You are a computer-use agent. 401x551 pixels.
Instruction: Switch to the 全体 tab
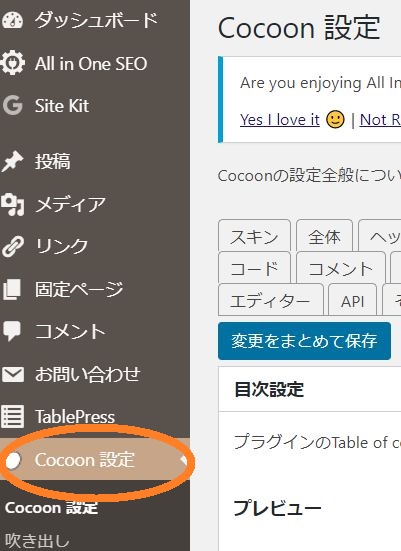click(x=324, y=236)
